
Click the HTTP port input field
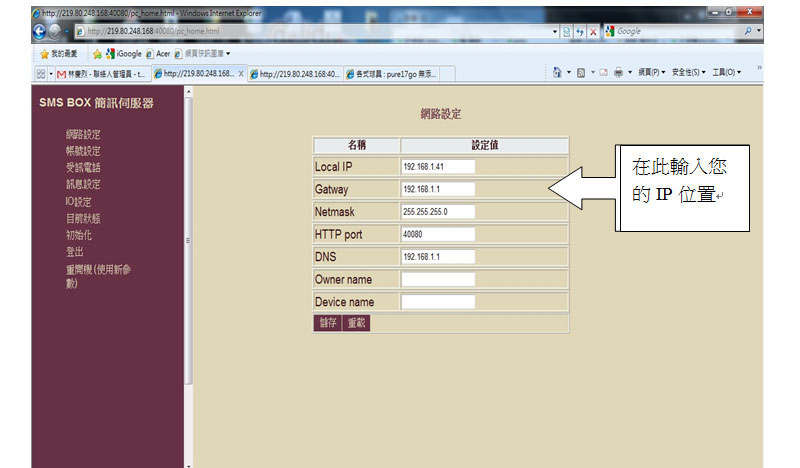[x=438, y=234]
